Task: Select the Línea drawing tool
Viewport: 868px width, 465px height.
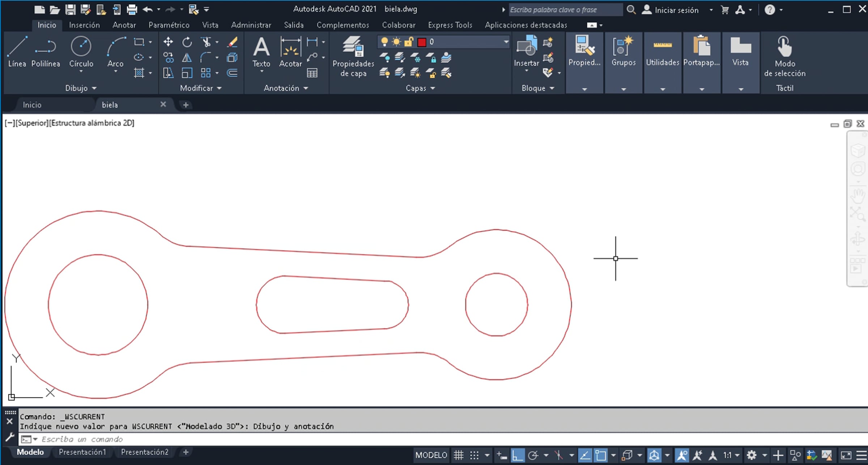Action: pyautogui.click(x=17, y=51)
